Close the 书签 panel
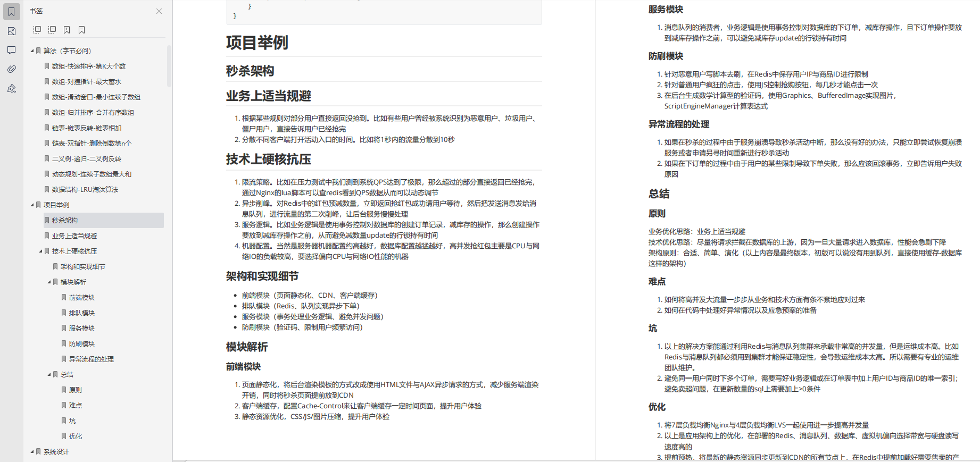Screen dimensions: 980x462 (159, 11)
